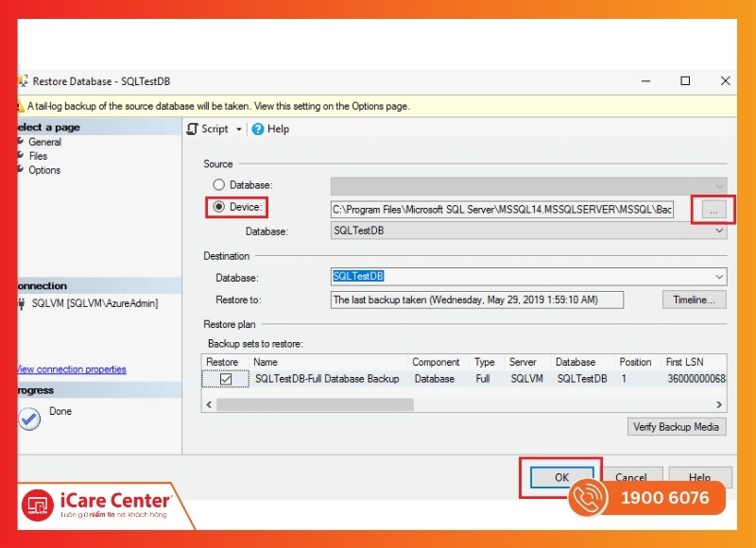Screen dimensions: 756x548
Task: Click the Database column header in grid
Action: coord(576,362)
